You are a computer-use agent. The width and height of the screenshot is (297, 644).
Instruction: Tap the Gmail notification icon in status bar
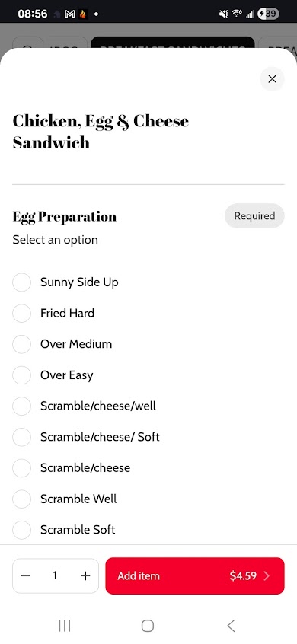[x=70, y=14]
